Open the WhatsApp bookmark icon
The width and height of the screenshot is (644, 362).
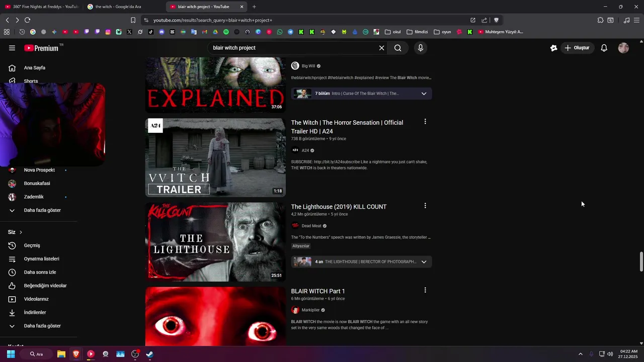point(280,32)
